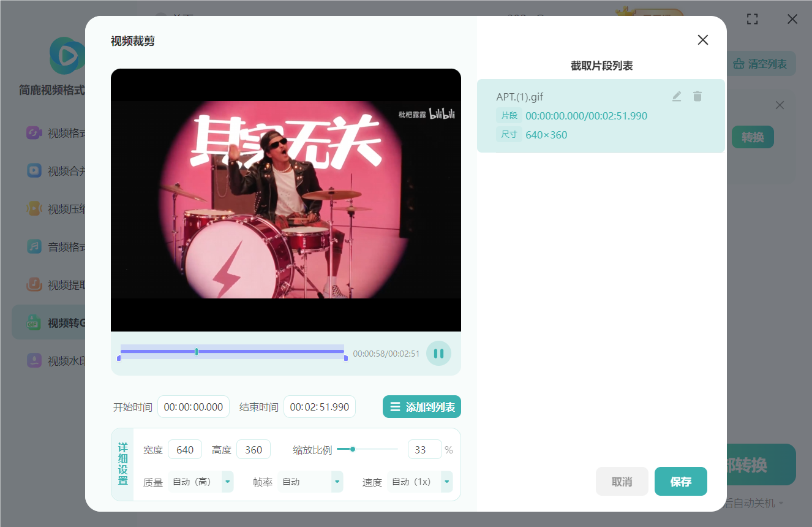Viewport: 812px width, 527px height.
Task: Click the 开始时间 input field
Action: tap(193, 406)
